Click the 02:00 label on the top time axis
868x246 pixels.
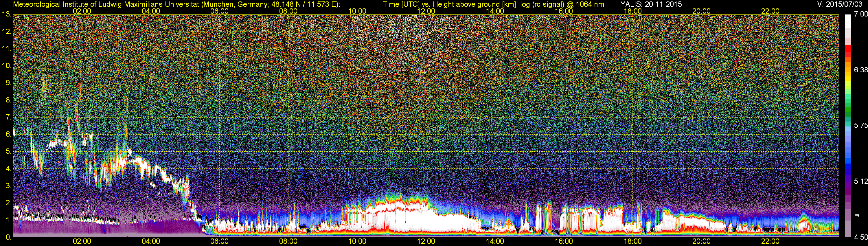82,11
